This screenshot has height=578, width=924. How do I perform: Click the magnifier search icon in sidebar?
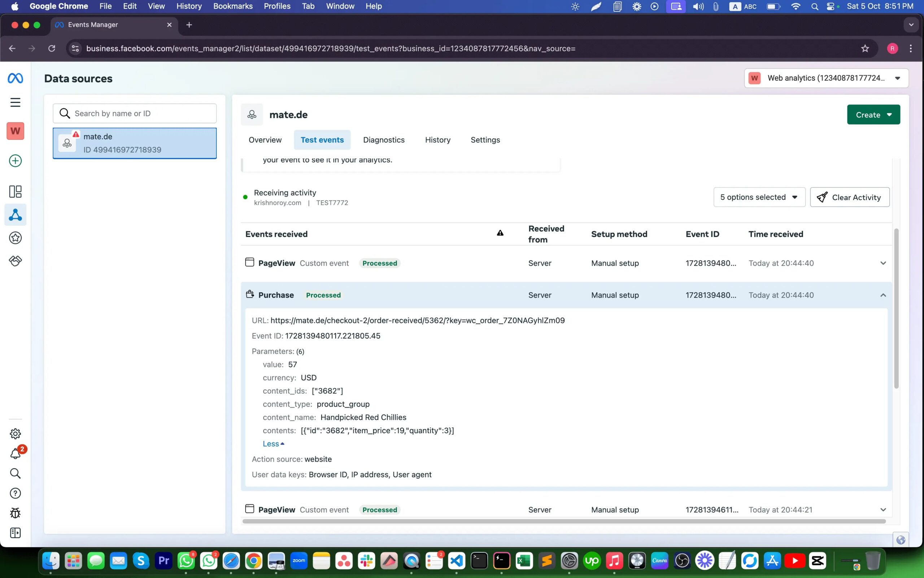point(15,474)
